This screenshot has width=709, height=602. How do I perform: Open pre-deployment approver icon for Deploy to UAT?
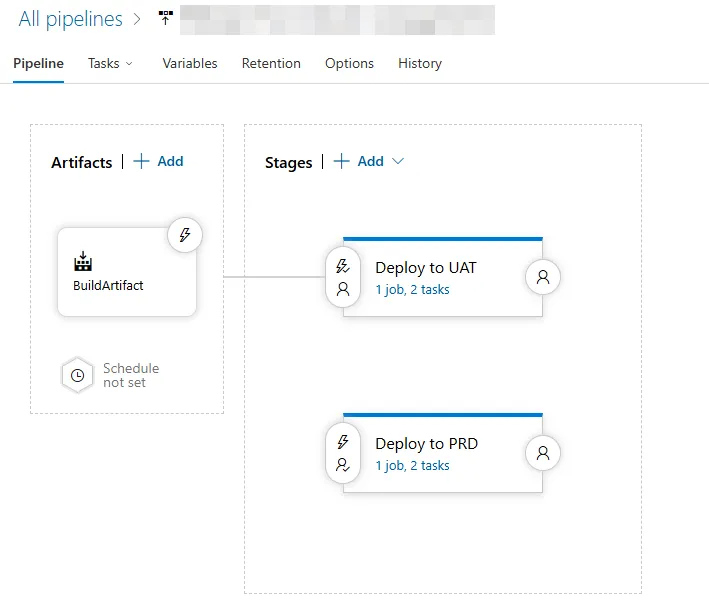[343, 289]
